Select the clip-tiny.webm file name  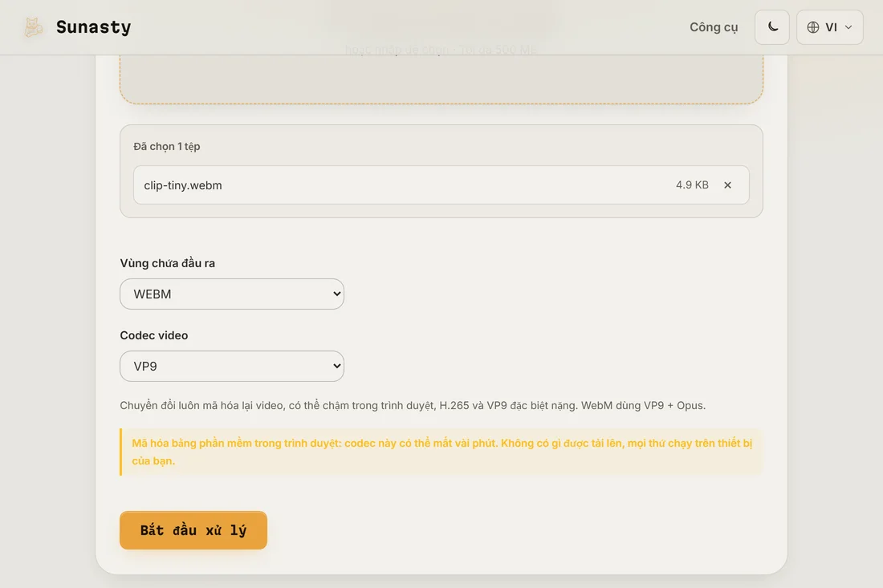click(183, 185)
